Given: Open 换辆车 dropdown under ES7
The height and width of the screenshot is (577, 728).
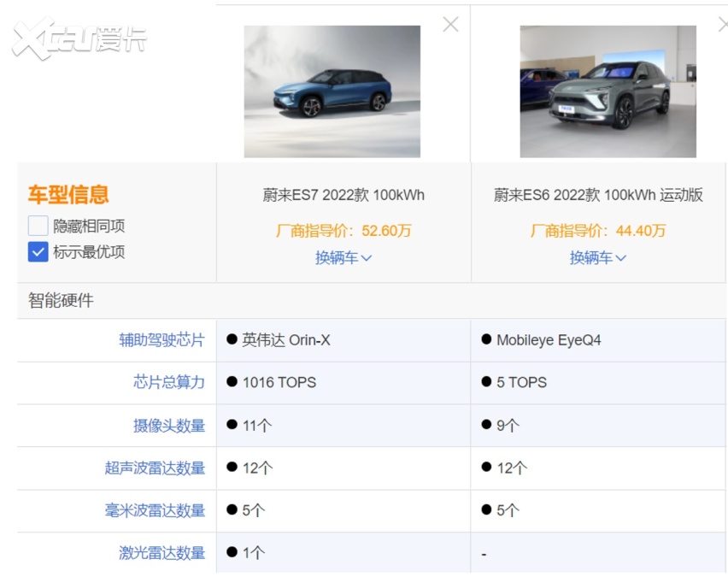Looking at the screenshot, I should coord(343,257).
